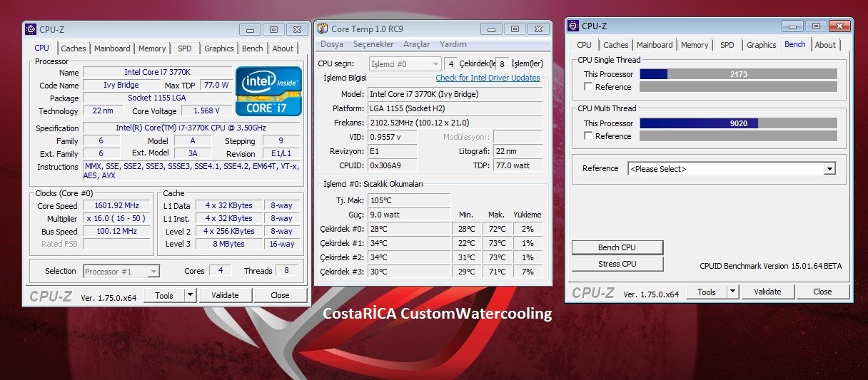868x380 pixels.
Task: Open the Seçenekler menu in Core Temp
Action: click(x=373, y=44)
